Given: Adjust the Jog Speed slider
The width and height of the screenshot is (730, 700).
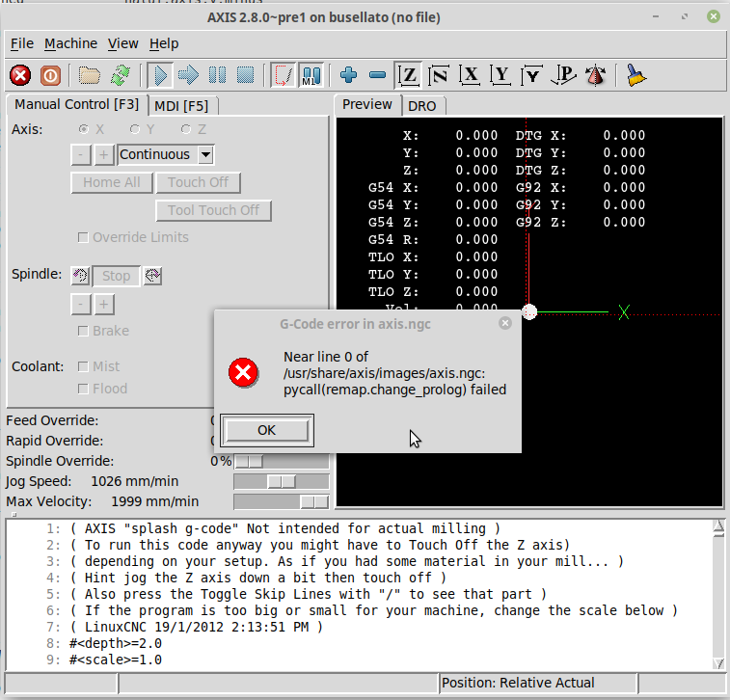Looking at the screenshot, I should point(282,481).
